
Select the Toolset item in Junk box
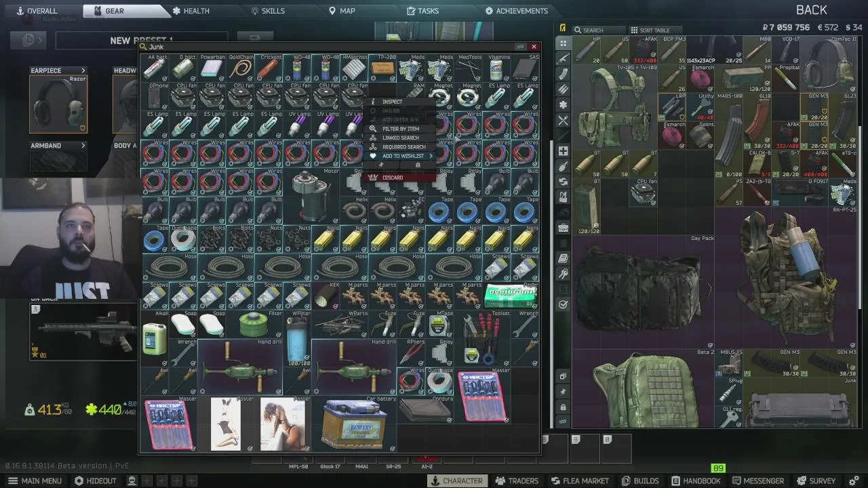[482, 338]
